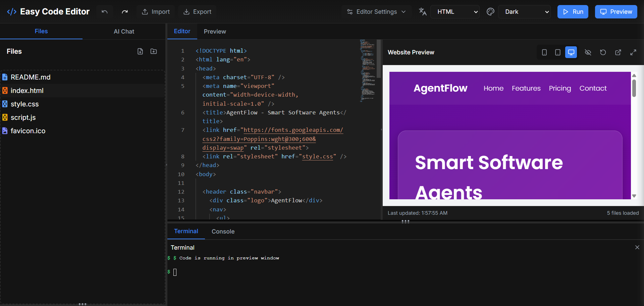This screenshot has width=644, height=306.
Task: Click Contact link in website preview
Action: point(593,88)
